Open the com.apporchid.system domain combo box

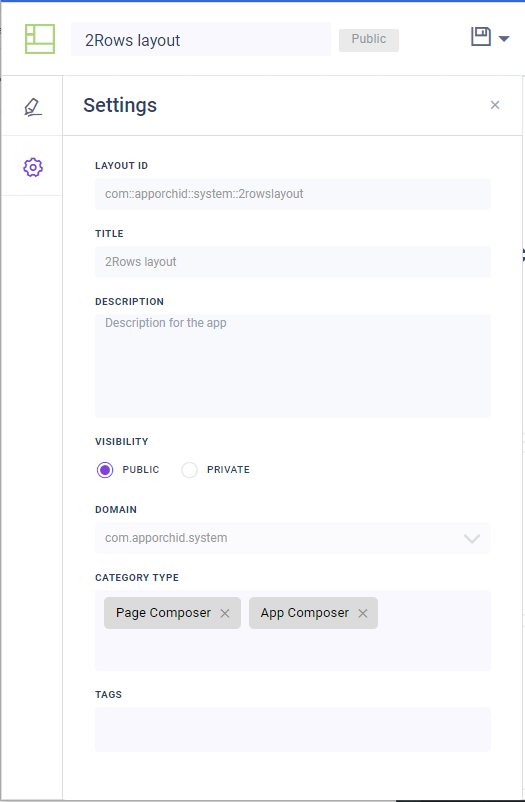293,538
